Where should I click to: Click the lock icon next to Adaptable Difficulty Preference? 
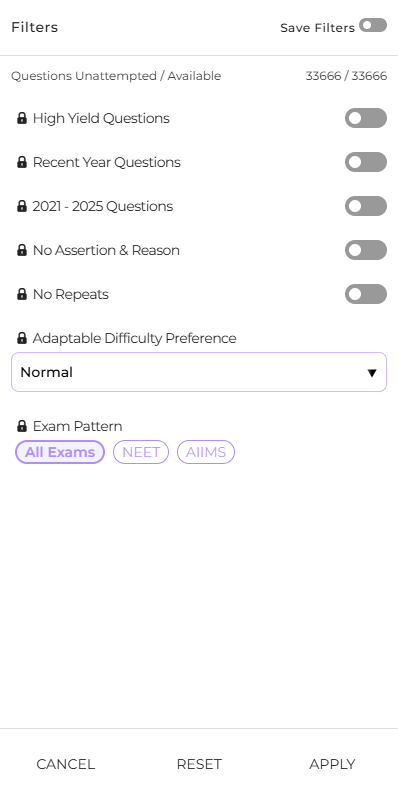22,338
